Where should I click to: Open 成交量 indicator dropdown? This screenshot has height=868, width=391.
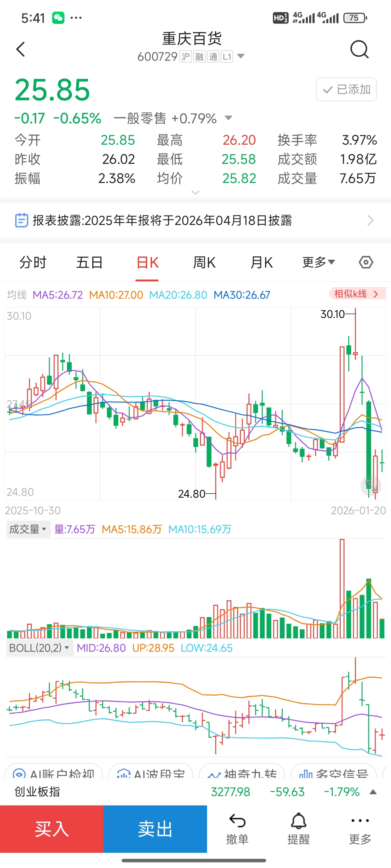(x=28, y=529)
